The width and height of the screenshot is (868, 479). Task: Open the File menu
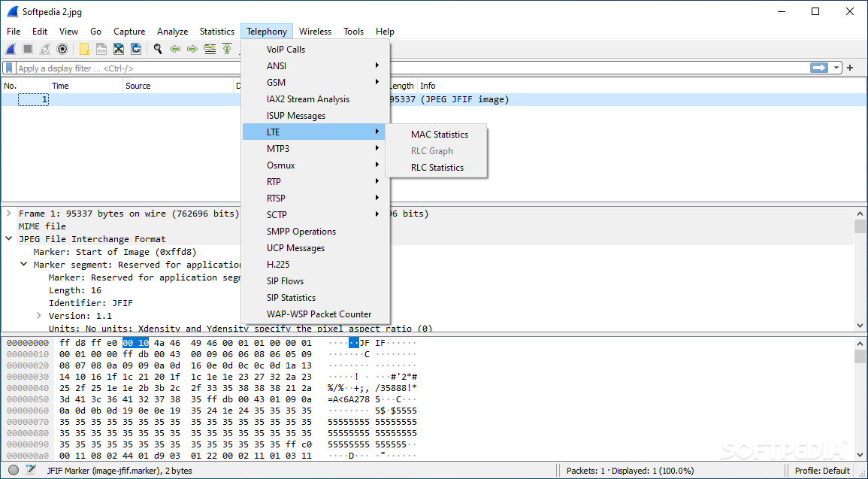tap(14, 32)
